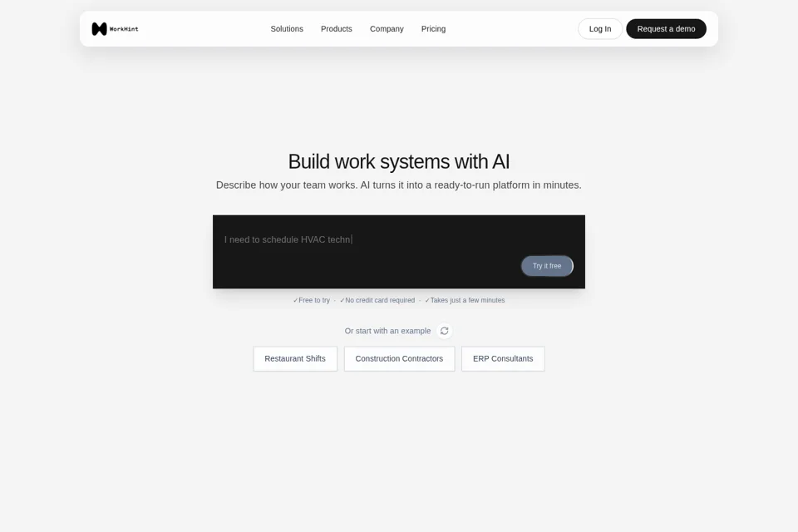Go to the Pricing page
The image size is (798, 532).
click(434, 29)
